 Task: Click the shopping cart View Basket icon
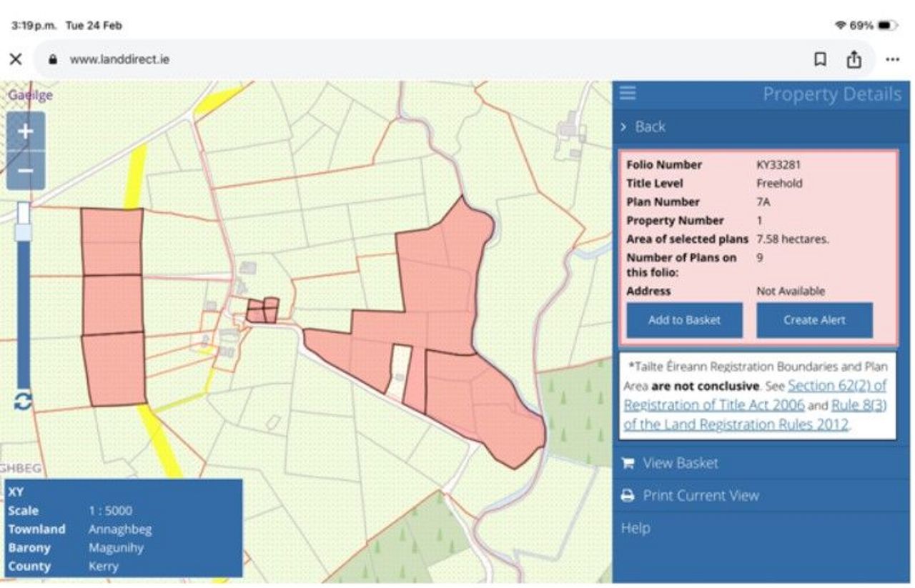pyautogui.click(x=628, y=463)
